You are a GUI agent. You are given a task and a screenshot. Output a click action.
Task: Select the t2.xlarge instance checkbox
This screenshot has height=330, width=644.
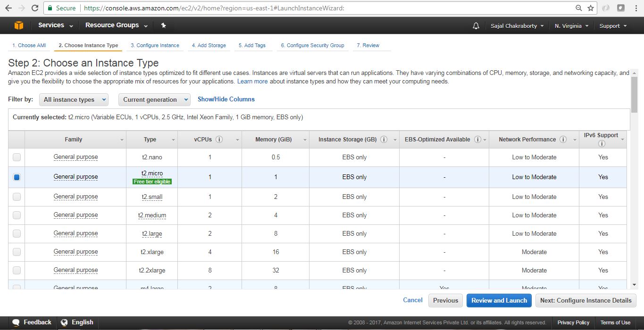[x=17, y=252]
